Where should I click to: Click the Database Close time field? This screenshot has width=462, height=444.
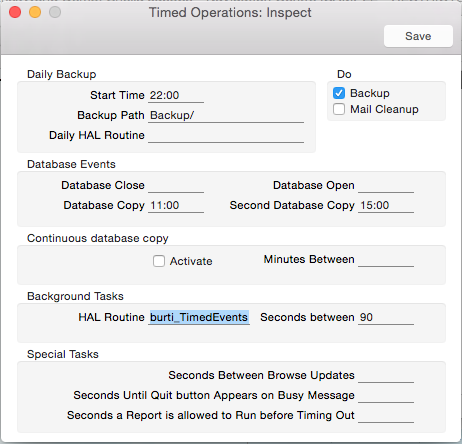176,185
